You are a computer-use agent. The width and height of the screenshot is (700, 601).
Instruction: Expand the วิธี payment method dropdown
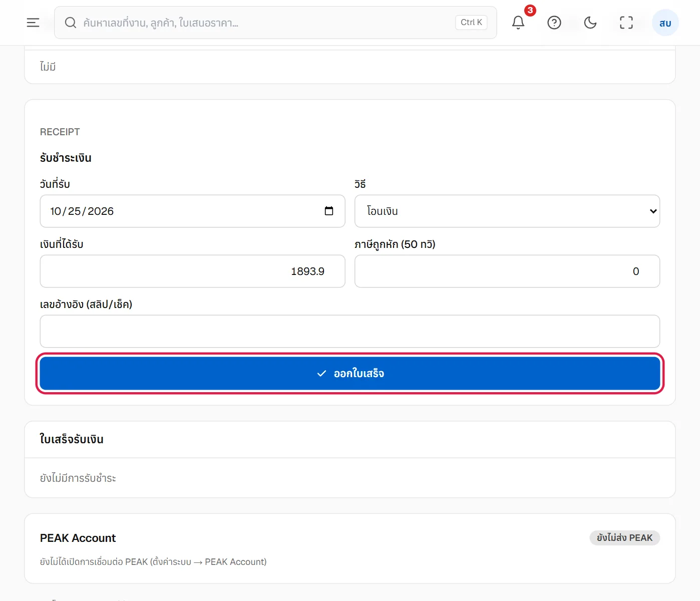[507, 211]
